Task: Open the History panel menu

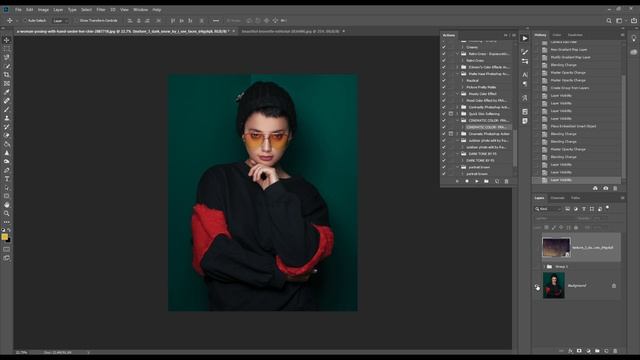Action: click(x=622, y=35)
